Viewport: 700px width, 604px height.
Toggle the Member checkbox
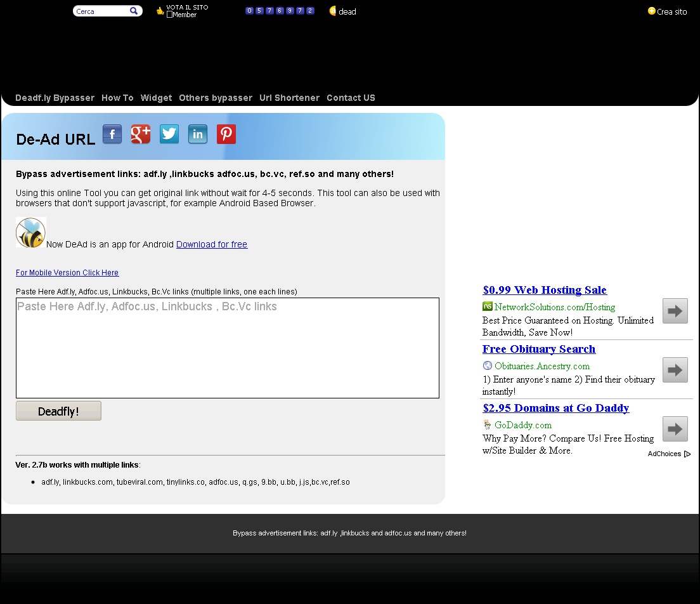click(x=170, y=15)
